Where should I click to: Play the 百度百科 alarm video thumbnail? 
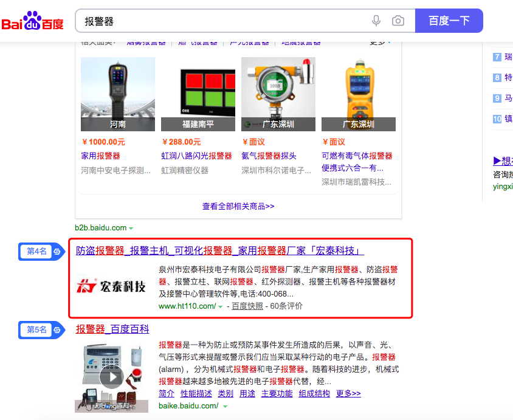(112, 377)
